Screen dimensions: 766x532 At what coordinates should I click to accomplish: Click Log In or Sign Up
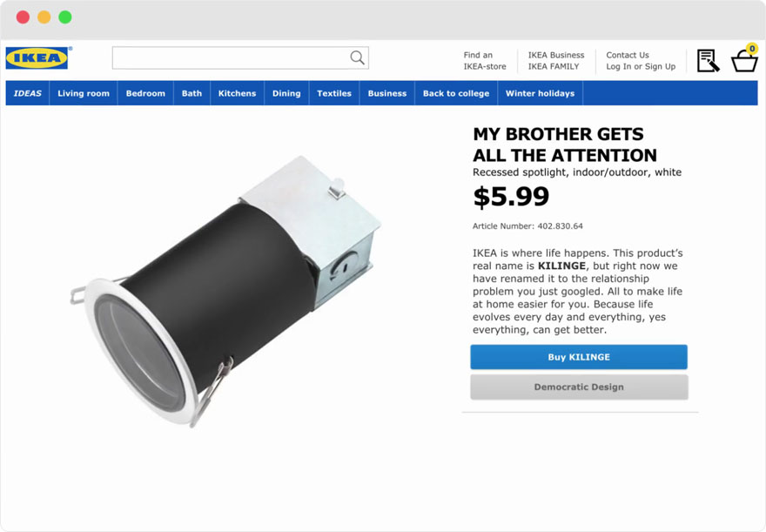(x=641, y=66)
